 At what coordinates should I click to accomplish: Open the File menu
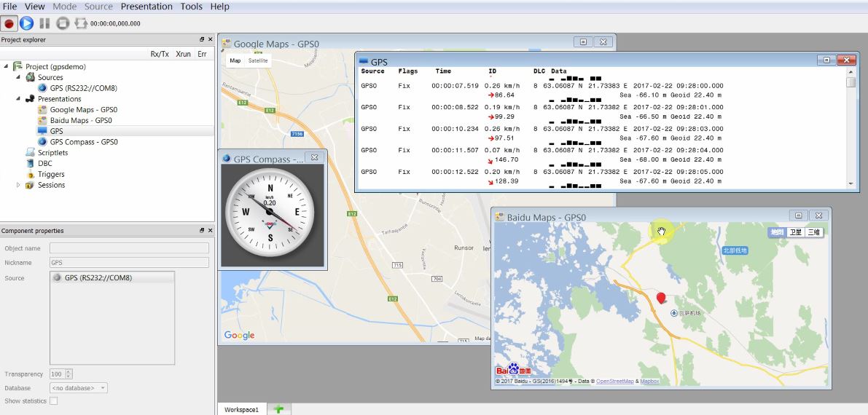pyautogui.click(x=10, y=7)
